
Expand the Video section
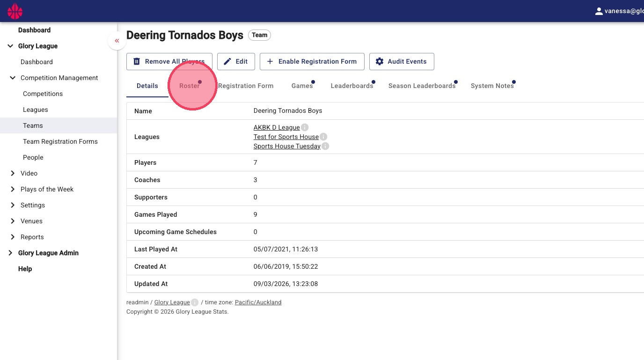13,173
